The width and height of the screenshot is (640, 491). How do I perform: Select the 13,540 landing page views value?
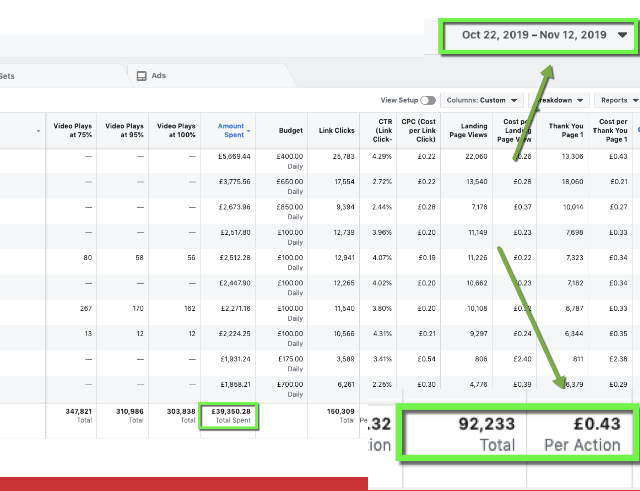(x=477, y=182)
